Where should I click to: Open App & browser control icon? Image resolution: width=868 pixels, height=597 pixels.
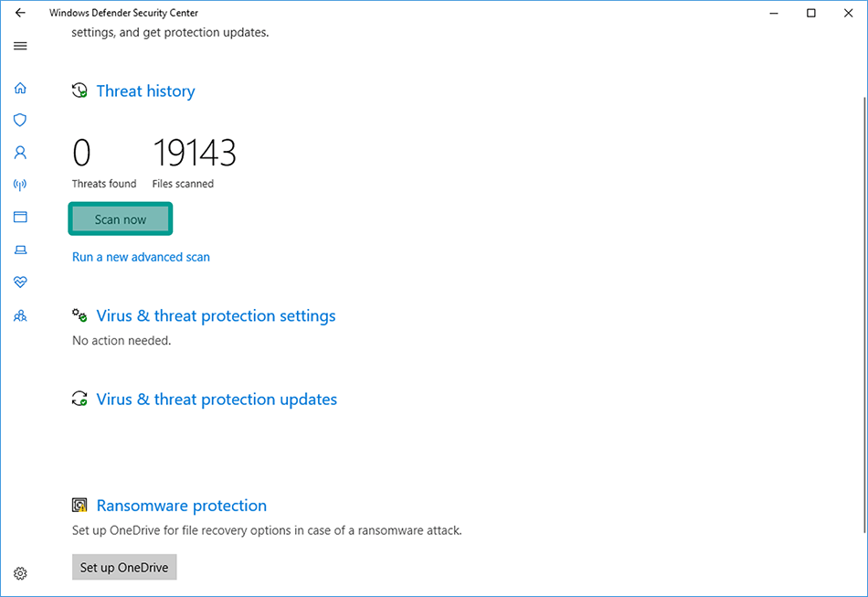[x=20, y=217]
